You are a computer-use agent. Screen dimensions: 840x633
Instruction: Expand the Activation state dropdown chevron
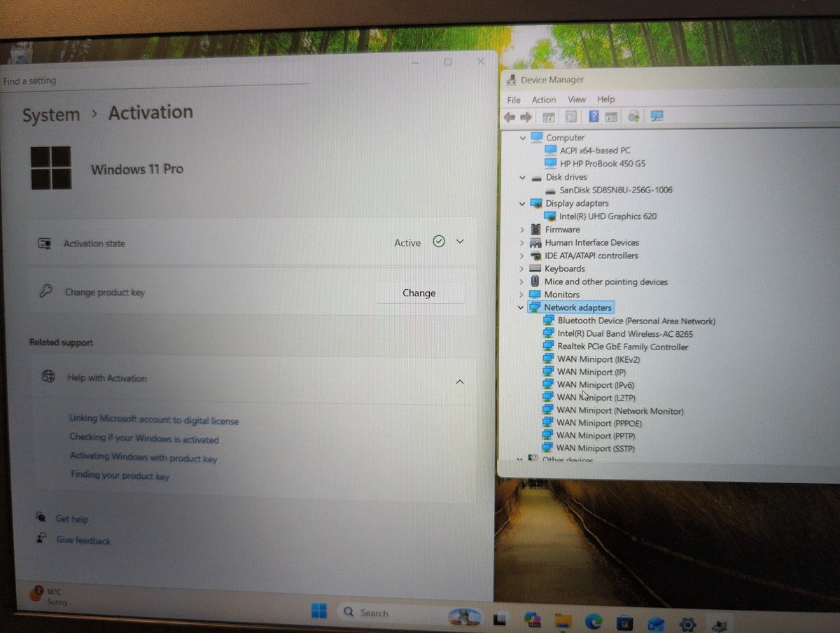pos(460,241)
